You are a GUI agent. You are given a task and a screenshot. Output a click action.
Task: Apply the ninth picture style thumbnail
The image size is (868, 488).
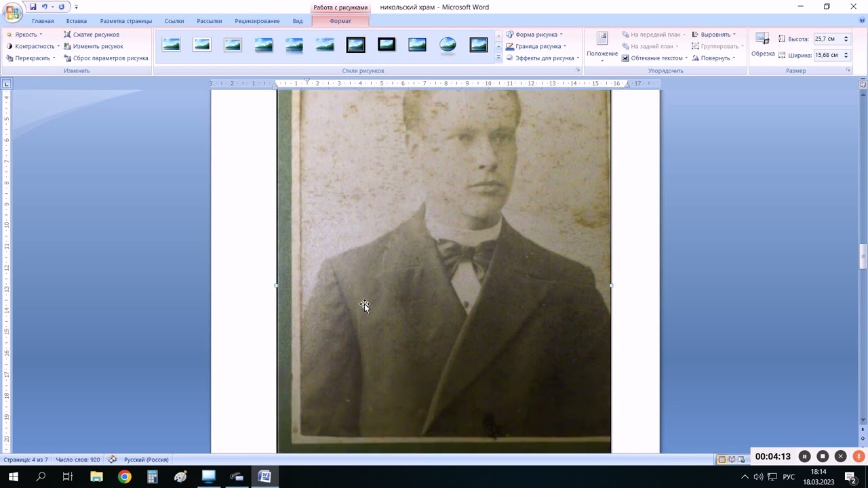417,45
